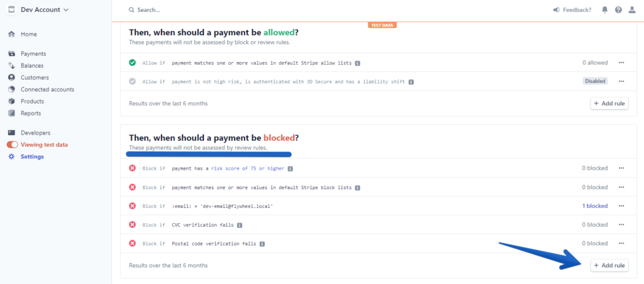Click the Settings gear icon in sidebar

click(11, 157)
